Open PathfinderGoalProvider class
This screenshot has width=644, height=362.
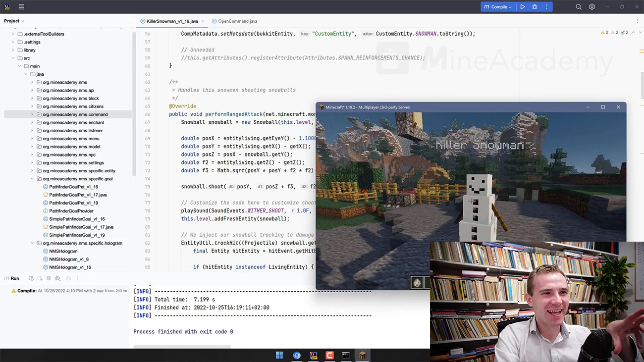[x=68, y=211]
